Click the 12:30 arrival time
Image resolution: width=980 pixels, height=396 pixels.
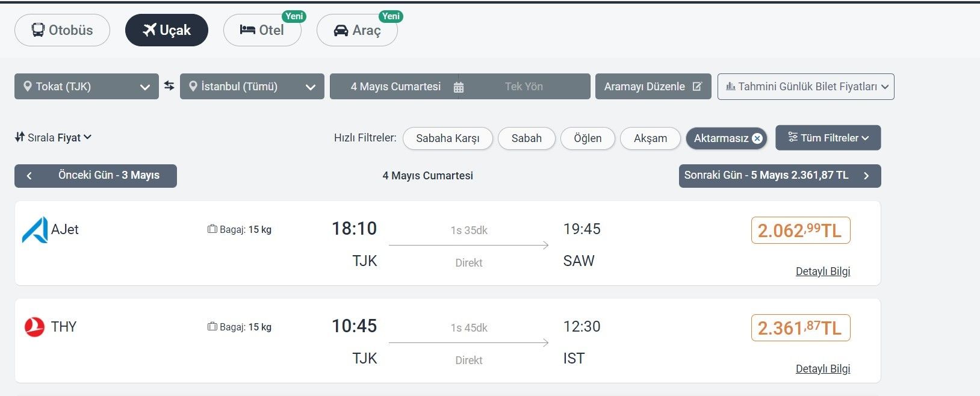[x=581, y=326]
